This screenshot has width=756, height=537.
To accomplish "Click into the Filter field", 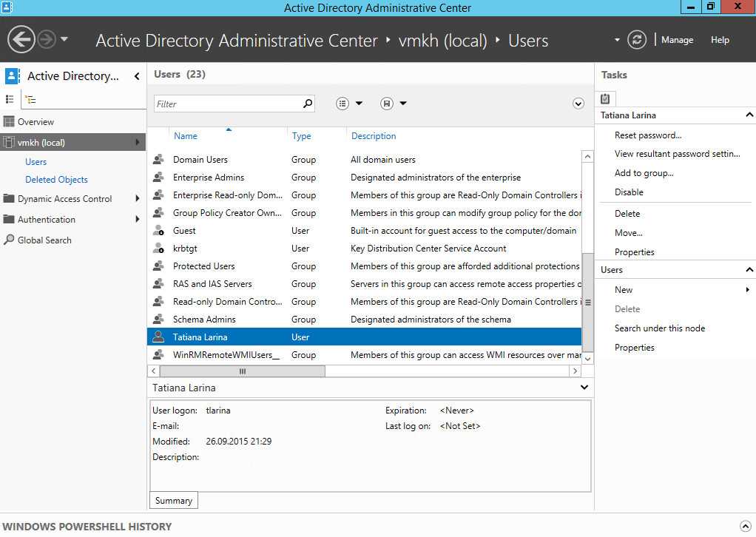I will [228, 104].
